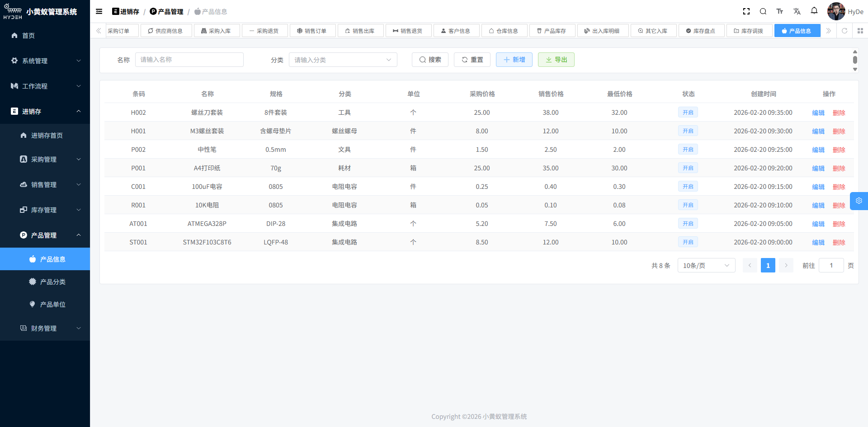Open the header search magnifier icon
This screenshot has width=868, height=427.
click(763, 11)
